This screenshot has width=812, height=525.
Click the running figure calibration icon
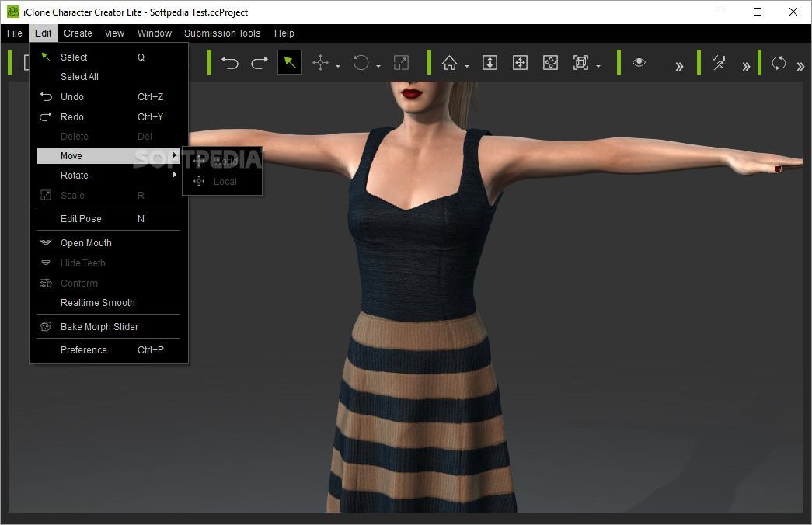point(720,63)
